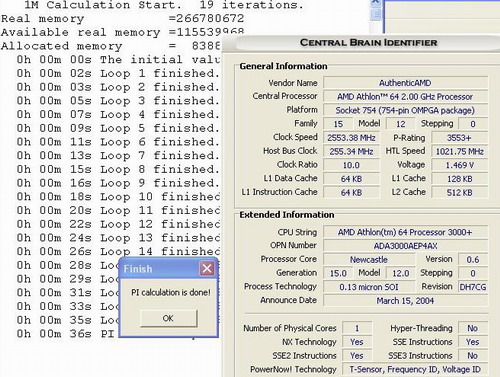Click the Family value 15
500x377 pixels.
coord(338,124)
